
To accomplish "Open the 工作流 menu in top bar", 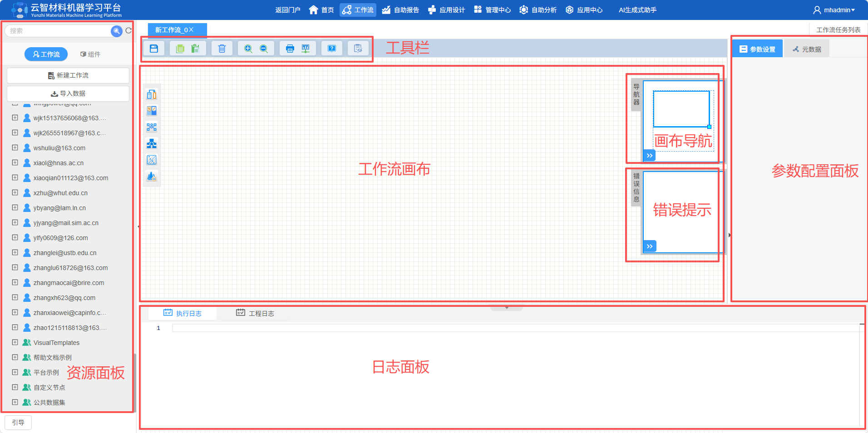I will click(358, 10).
